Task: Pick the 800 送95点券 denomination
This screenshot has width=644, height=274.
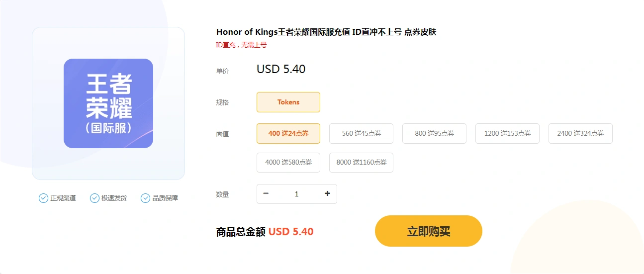Action: 434,133
